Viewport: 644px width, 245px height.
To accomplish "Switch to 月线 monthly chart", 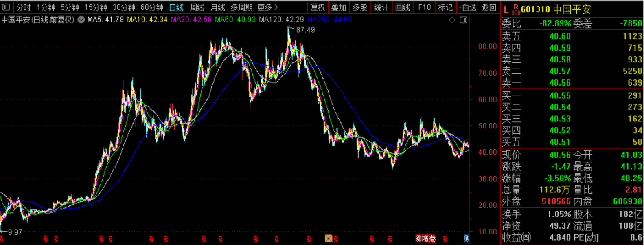I will click(218, 7).
